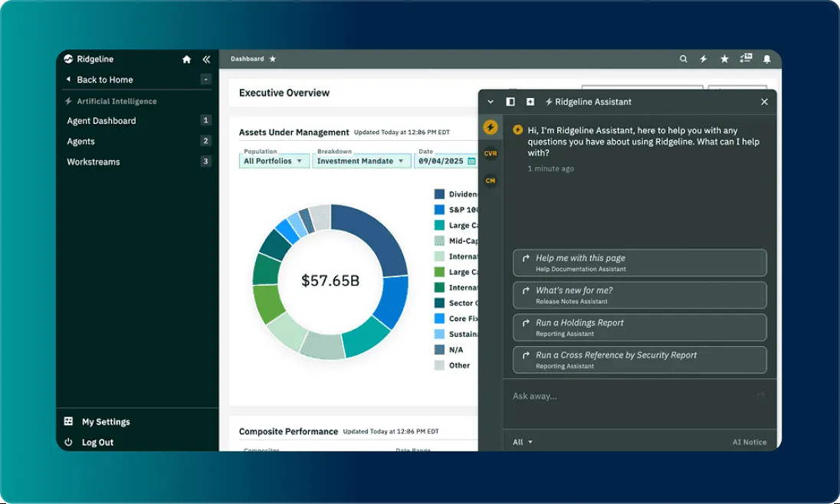Click What's new for me suggestion
Image resolution: width=840 pixels, height=504 pixels.
coord(639,295)
